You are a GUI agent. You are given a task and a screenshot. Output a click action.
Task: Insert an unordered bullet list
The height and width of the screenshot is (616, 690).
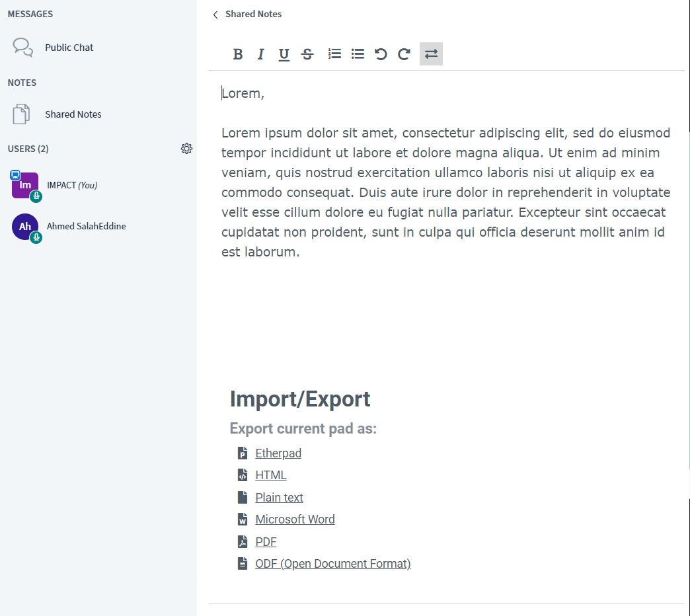(x=358, y=54)
